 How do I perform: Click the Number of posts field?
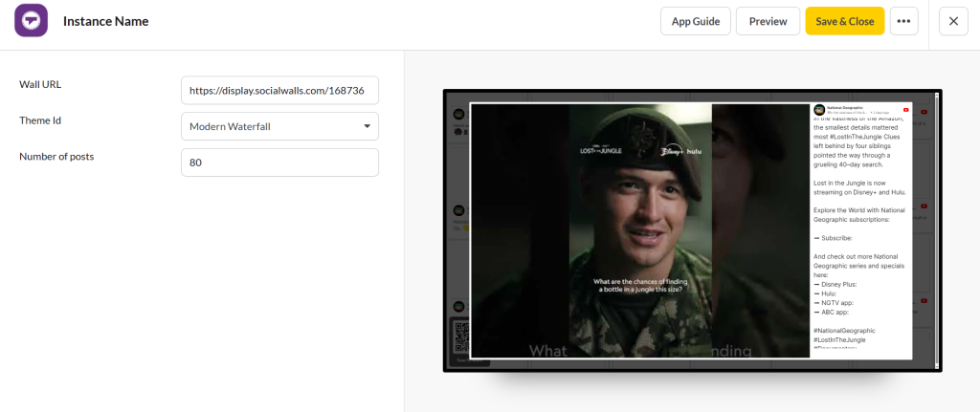coord(279,163)
